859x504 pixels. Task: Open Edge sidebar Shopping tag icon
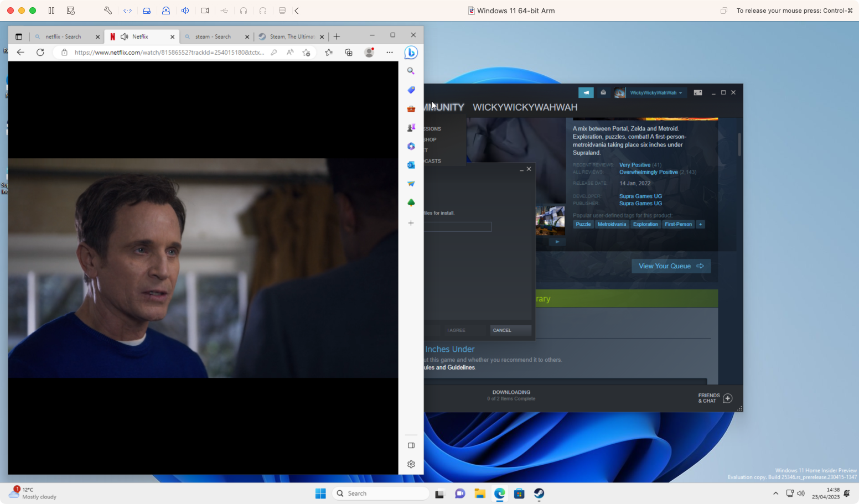point(411,90)
